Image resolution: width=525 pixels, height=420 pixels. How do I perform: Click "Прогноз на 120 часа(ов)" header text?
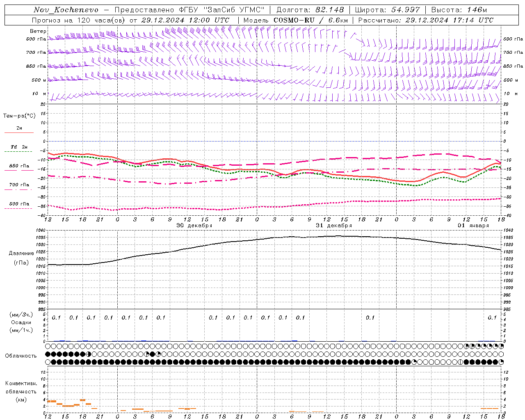(79, 20)
